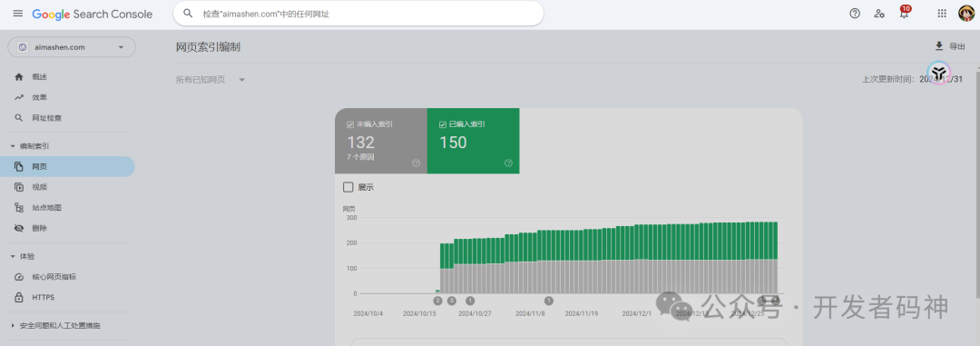Click the 导出 export button

point(949,45)
